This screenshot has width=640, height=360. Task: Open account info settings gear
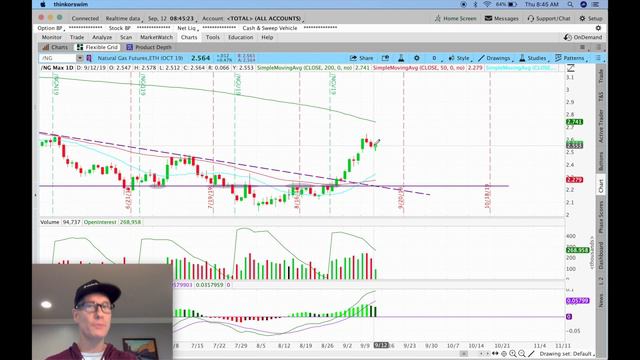click(598, 28)
